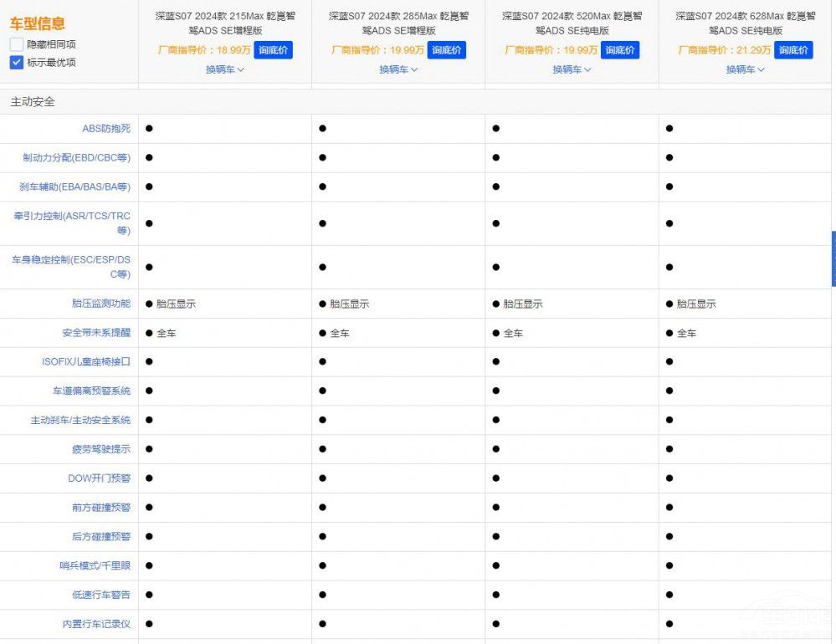Click the blue tab on the right edge

coord(833,259)
